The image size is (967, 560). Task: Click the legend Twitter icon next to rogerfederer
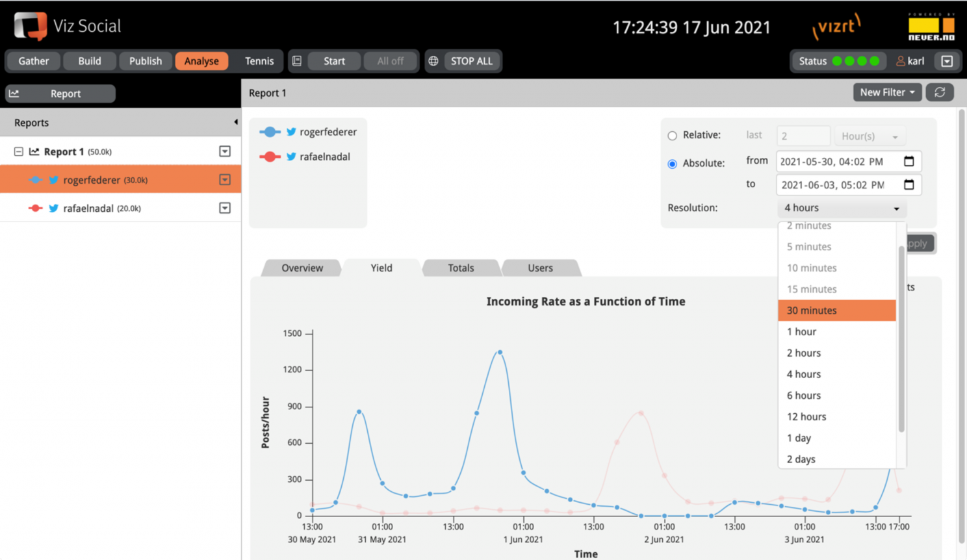[x=291, y=132]
